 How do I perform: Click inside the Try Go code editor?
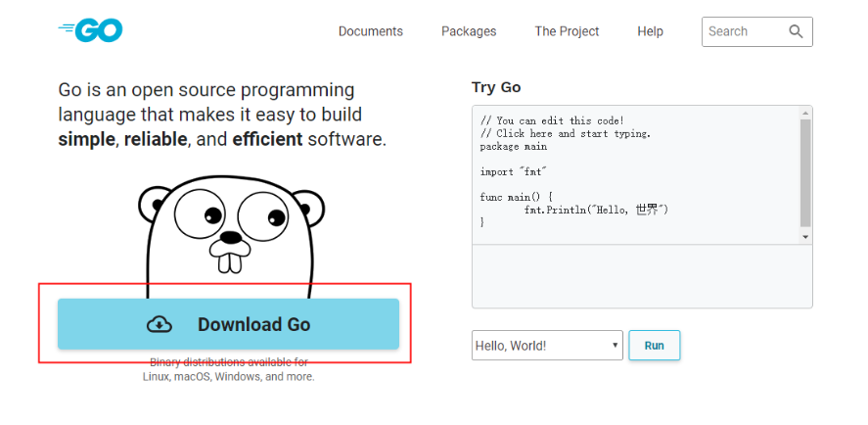(x=637, y=174)
